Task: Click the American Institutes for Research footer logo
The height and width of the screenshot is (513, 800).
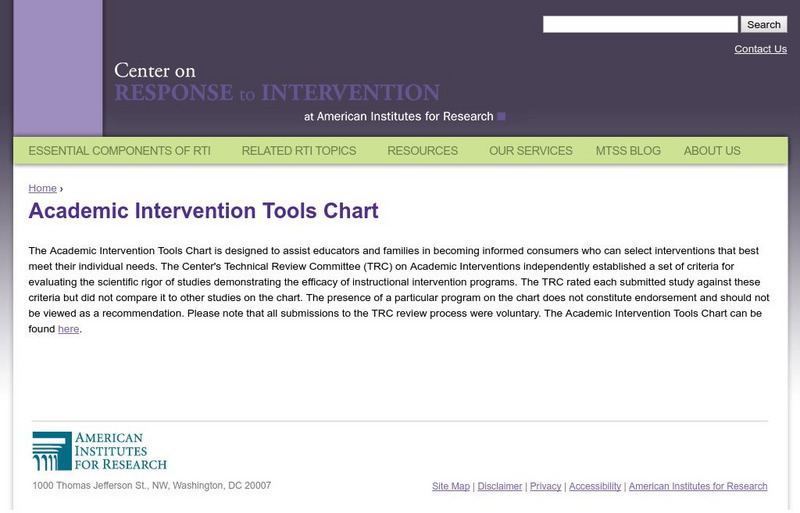Action: (x=99, y=451)
